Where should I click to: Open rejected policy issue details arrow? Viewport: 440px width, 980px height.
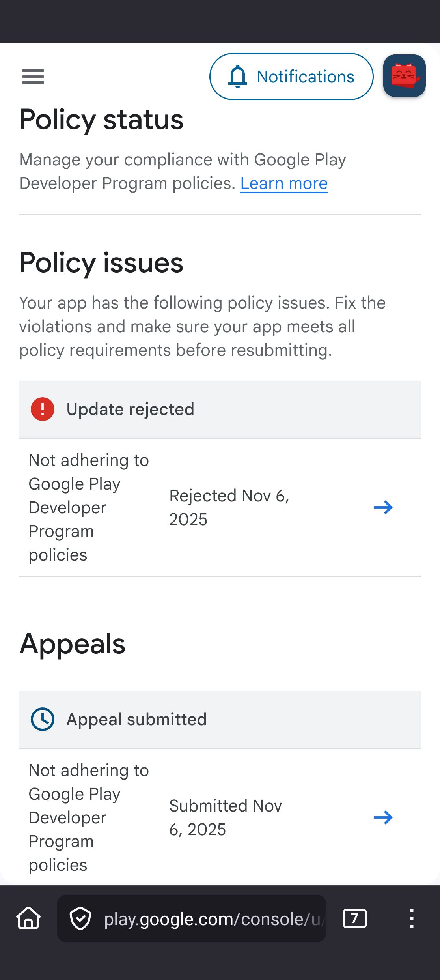tap(383, 507)
